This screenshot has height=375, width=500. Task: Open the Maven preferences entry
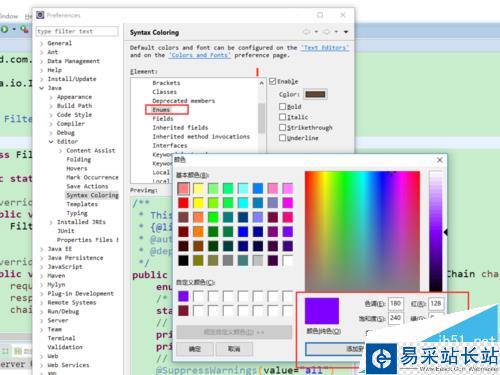pos(56,276)
